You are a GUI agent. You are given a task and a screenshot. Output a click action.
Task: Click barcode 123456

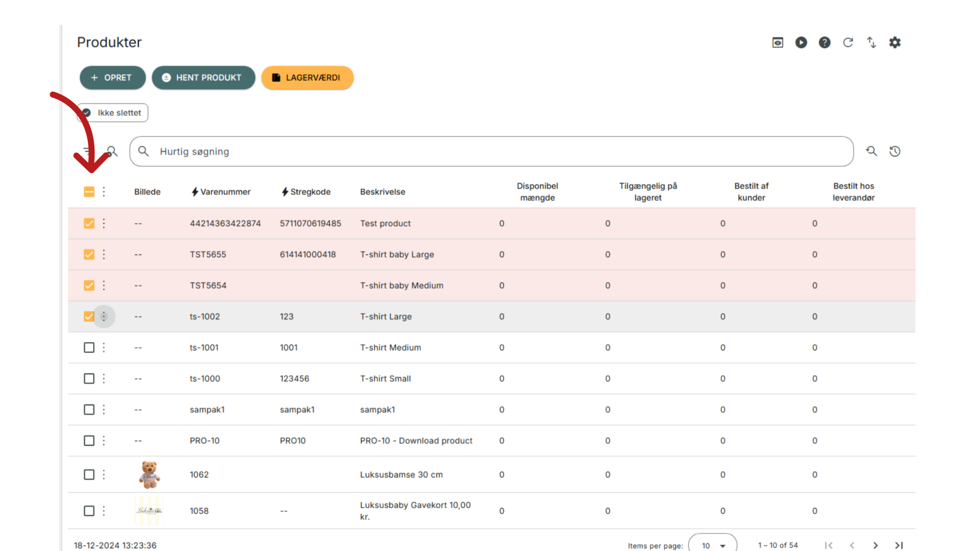[294, 379]
